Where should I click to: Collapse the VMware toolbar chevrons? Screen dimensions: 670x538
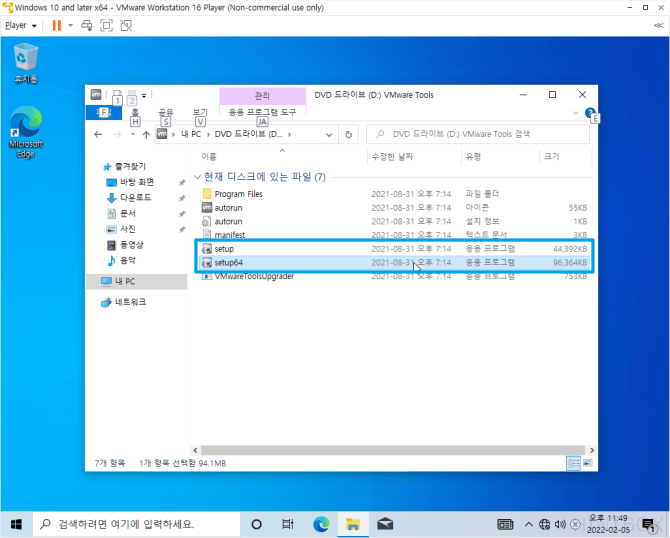pos(658,26)
